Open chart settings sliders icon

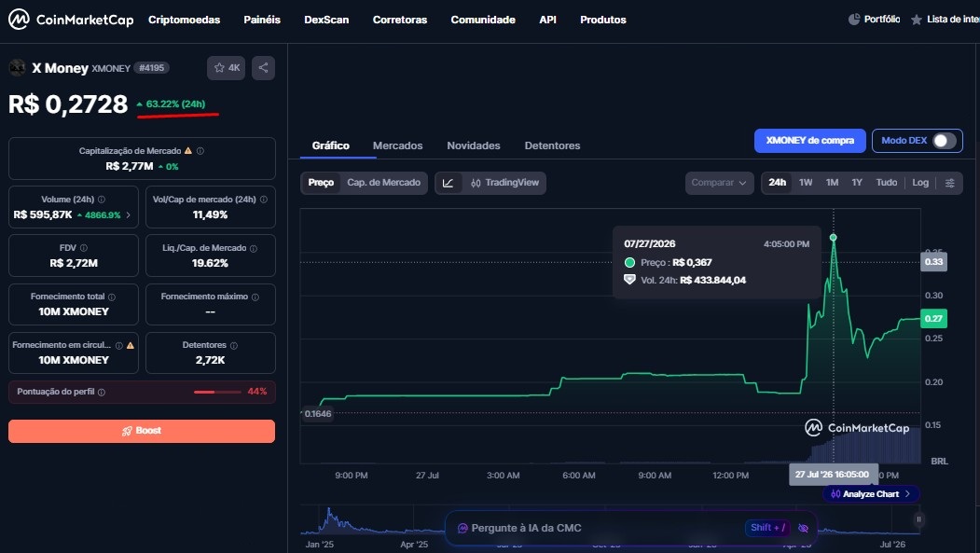[950, 183]
